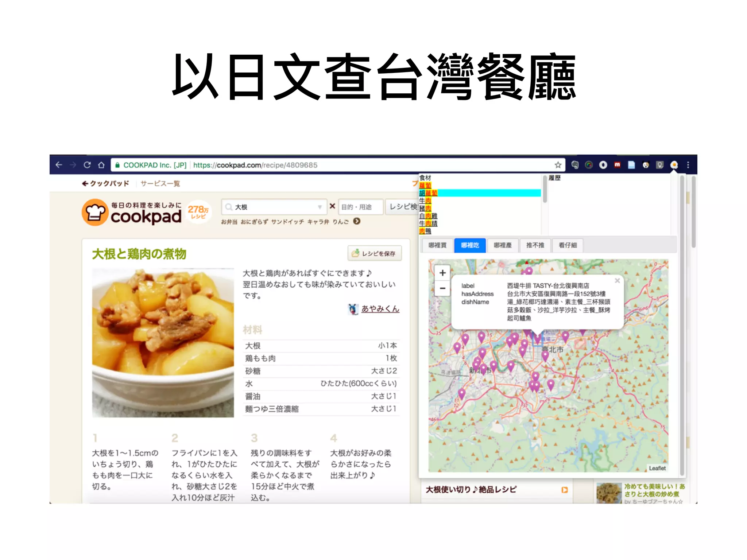This screenshot has height=560, width=747.
Task: Switch to the 推不推 tab
Action: coord(535,245)
